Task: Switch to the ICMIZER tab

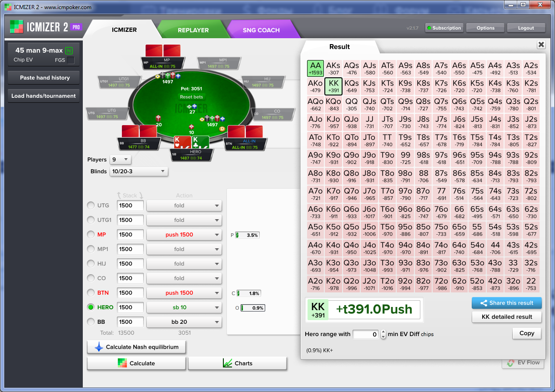Action: pyautogui.click(x=124, y=30)
